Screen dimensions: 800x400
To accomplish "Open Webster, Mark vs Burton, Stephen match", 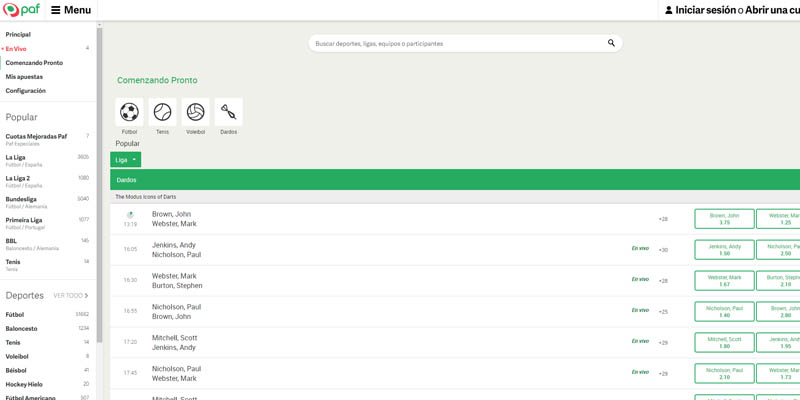I will (x=177, y=281).
